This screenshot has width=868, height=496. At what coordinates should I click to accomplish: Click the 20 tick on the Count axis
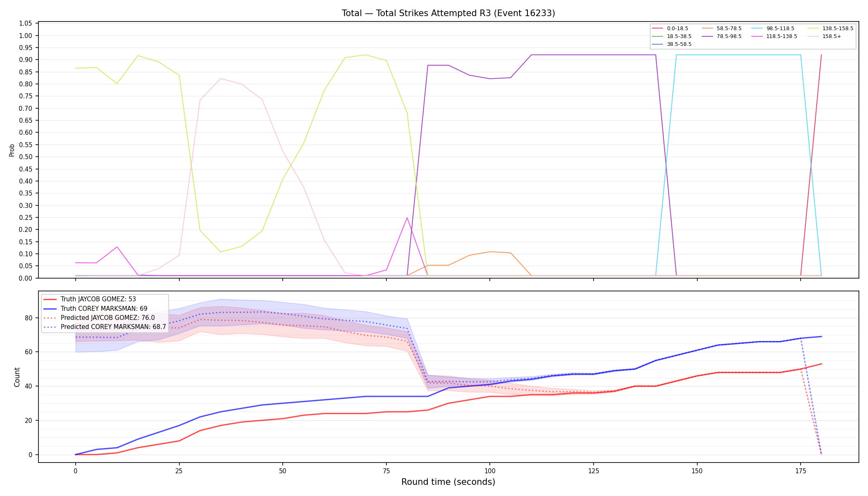29,421
